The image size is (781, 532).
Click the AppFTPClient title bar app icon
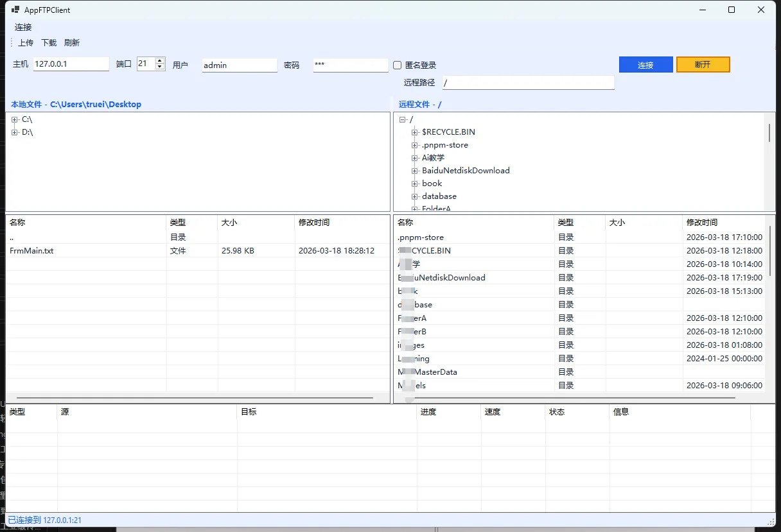pyautogui.click(x=15, y=10)
